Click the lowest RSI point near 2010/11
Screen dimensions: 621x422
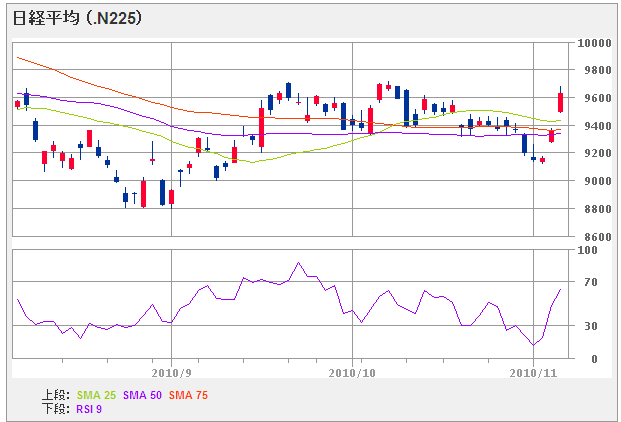tap(533, 345)
